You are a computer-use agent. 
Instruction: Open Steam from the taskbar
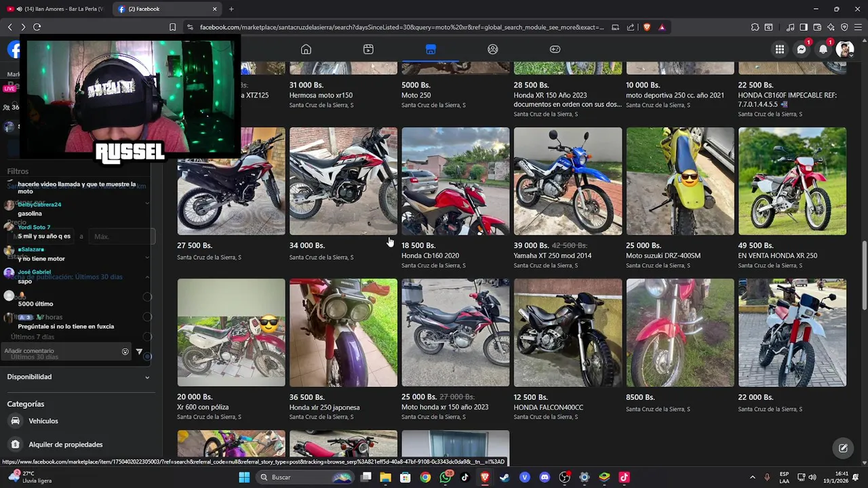(505, 477)
